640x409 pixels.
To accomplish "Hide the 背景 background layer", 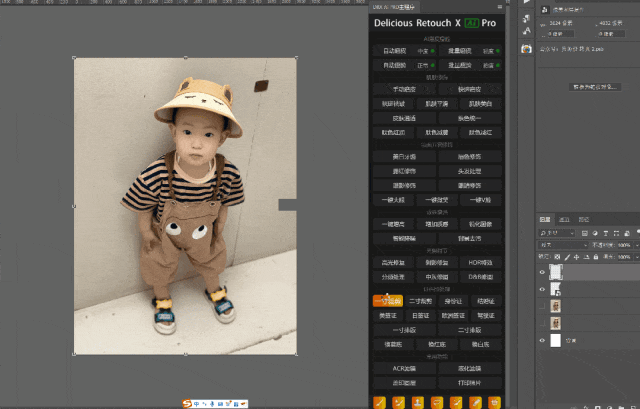I will pos(542,340).
